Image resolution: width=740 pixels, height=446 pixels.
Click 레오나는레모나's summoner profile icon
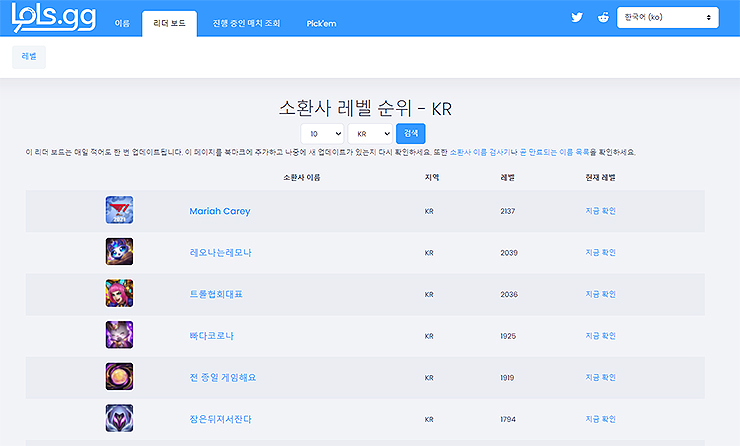pyautogui.click(x=119, y=252)
